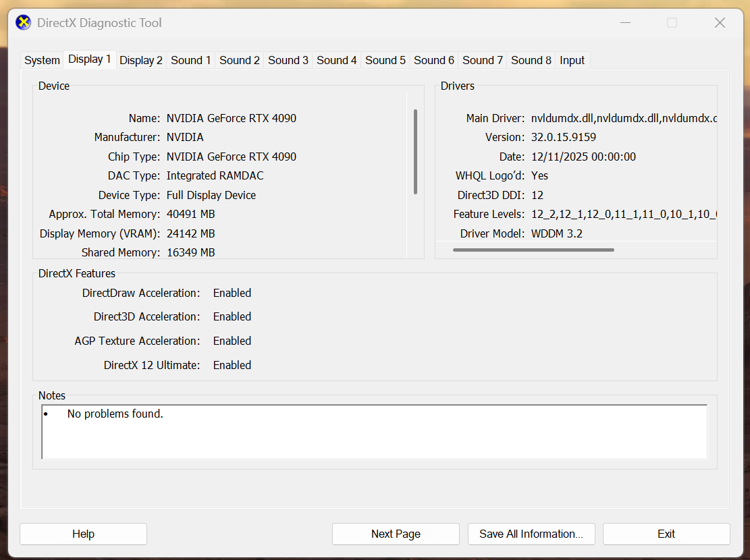Open the Display 2 tab

click(x=140, y=60)
